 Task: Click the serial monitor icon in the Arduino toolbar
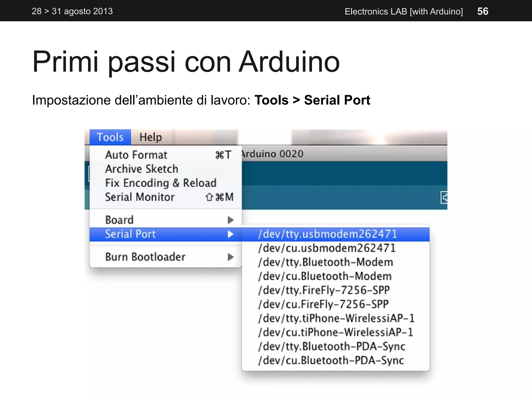pyautogui.click(x=444, y=198)
